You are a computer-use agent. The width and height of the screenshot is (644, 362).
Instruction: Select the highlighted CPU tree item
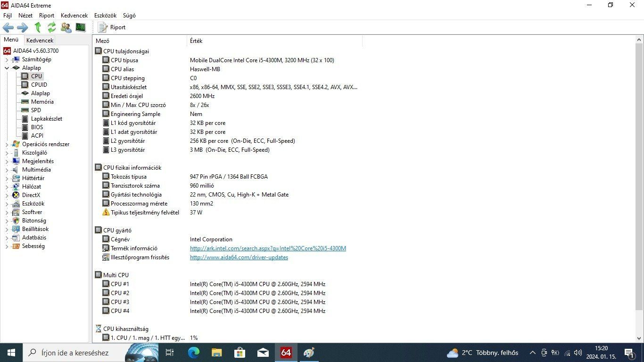[36, 76]
